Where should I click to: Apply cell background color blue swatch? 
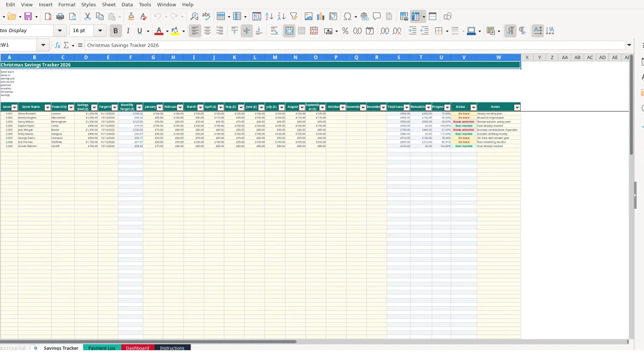pyautogui.click(x=471, y=31)
